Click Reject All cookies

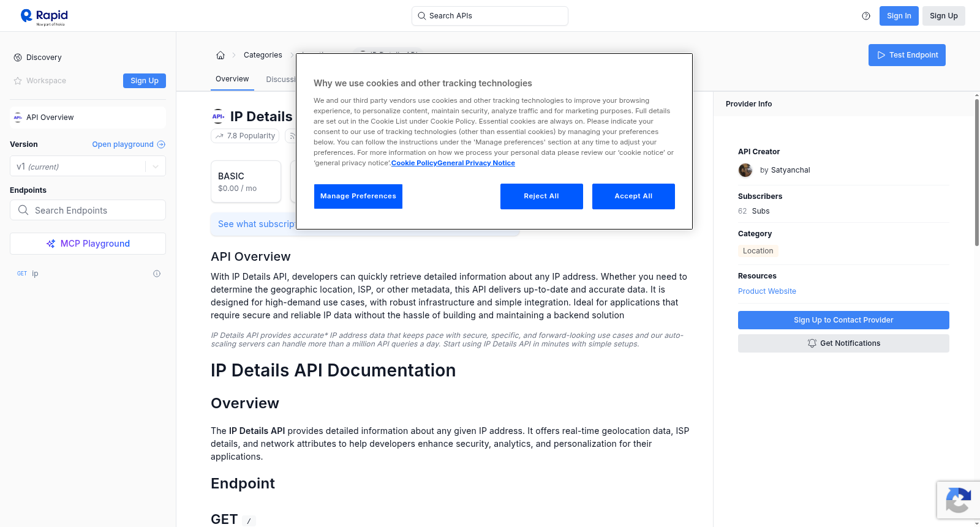click(x=541, y=196)
